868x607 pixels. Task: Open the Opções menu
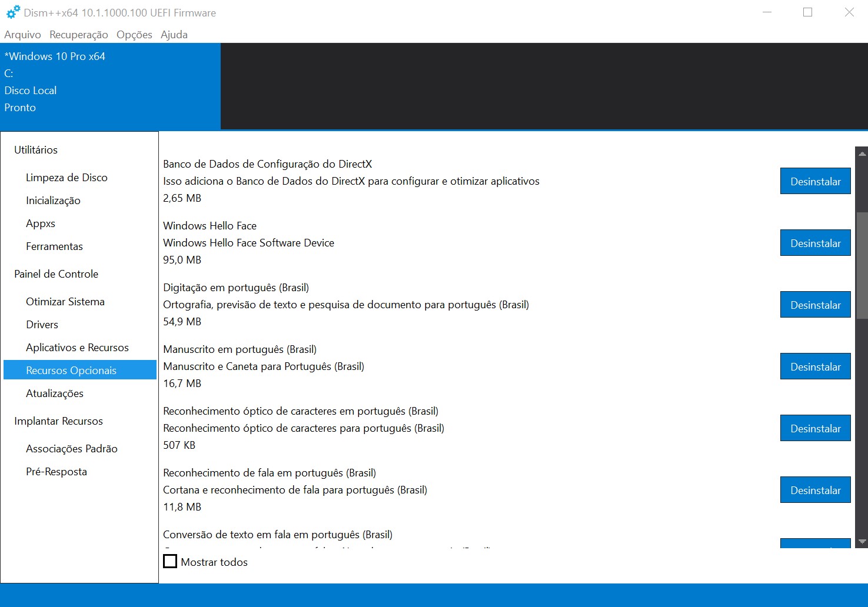134,35
